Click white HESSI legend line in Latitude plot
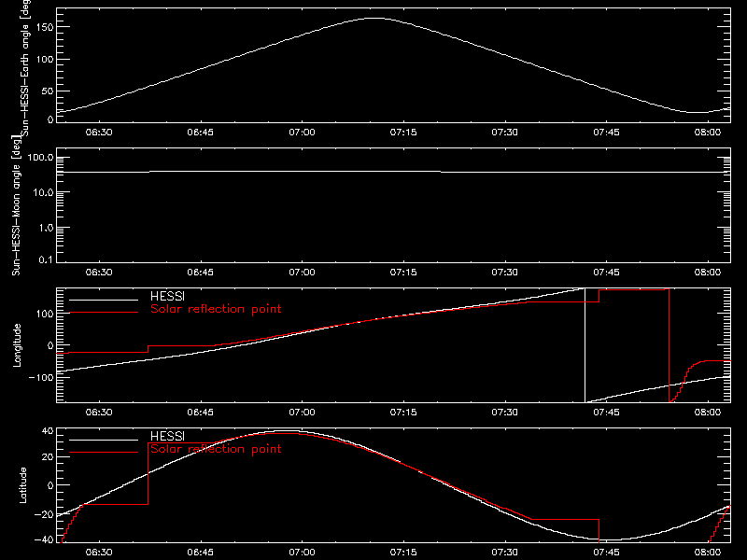747x560 pixels. pyautogui.click(x=104, y=440)
